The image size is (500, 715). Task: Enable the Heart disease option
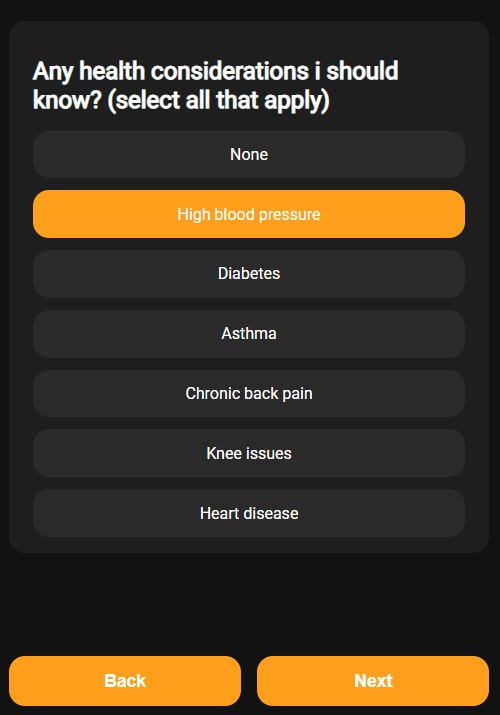[x=249, y=513]
